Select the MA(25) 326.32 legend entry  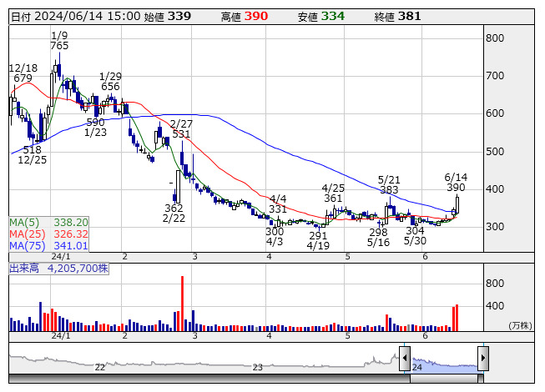[48, 234]
